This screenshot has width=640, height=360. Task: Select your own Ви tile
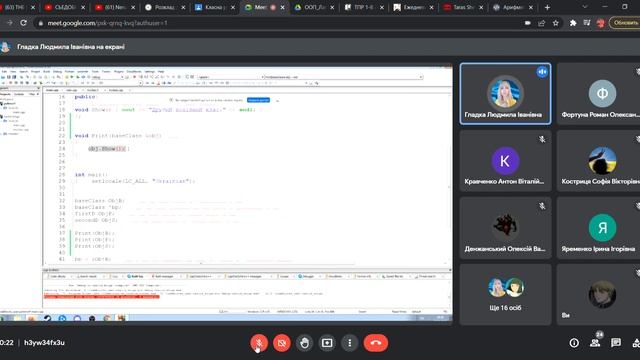[x=599, y=294]
